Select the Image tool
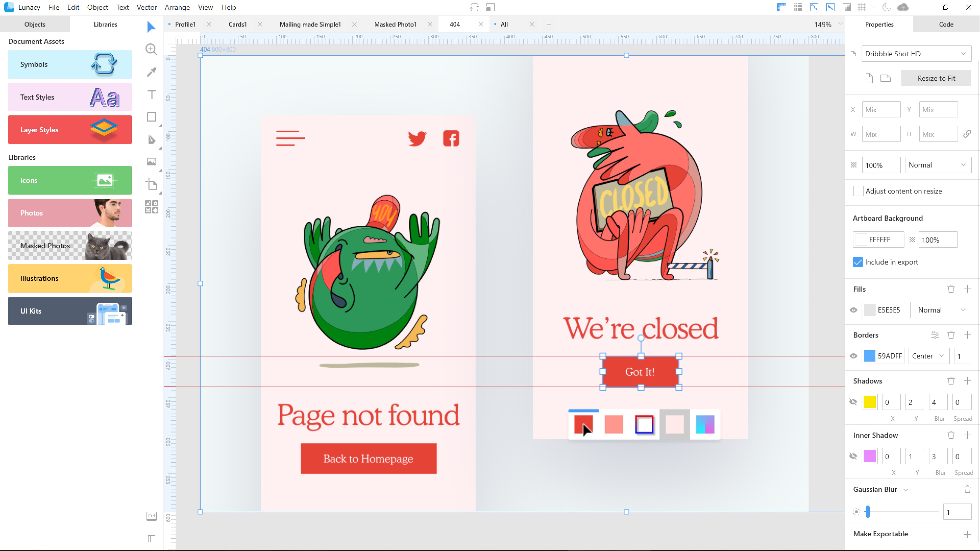Screen dimensions: 980x551 point(151,162)
